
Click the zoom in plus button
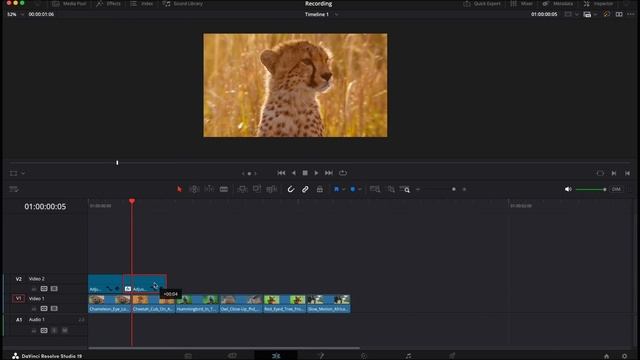(x=464, y=189)
